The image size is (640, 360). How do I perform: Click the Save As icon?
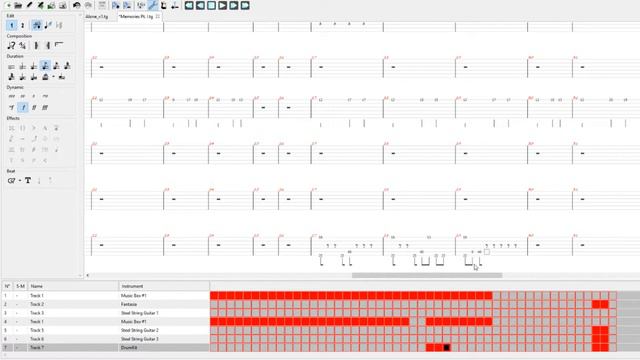tap(40, 5)
